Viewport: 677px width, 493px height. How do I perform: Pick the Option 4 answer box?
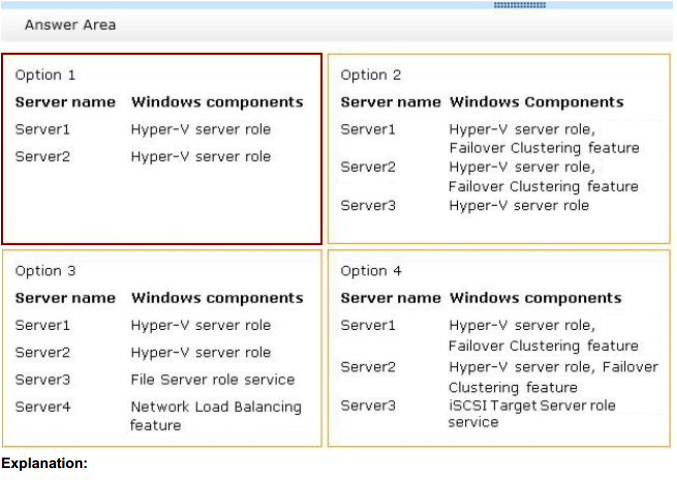499,348
